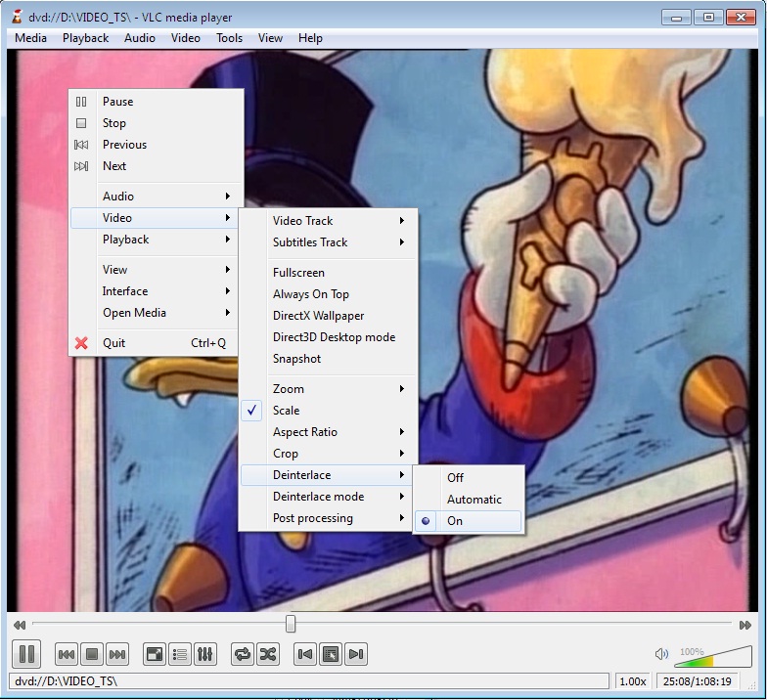The image size is (767, 700).
Task: Click the stop playback toolbar button
Action: tap(92, 654)
